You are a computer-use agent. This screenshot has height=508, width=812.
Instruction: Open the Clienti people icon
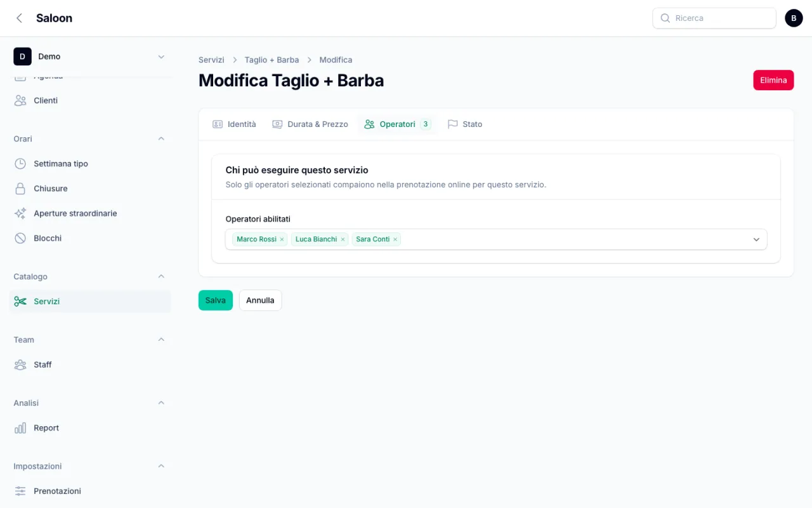[x=20, y=100]
